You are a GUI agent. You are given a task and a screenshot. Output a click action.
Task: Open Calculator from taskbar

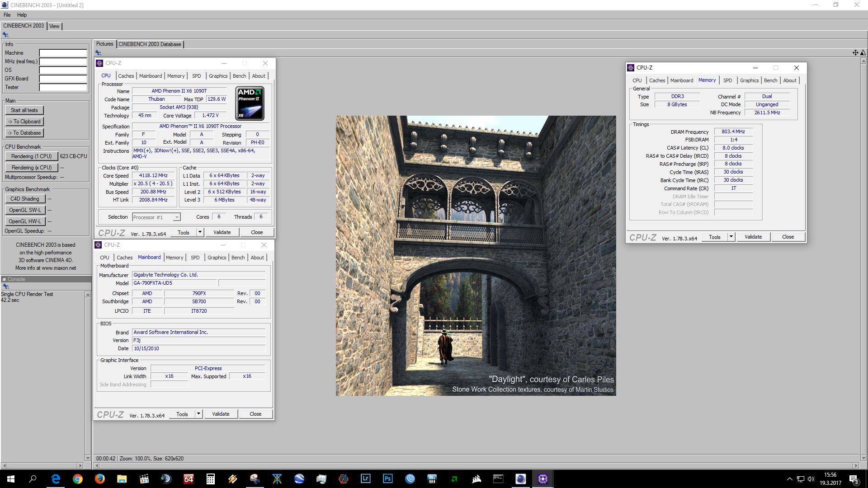click(x=211, y=479)
